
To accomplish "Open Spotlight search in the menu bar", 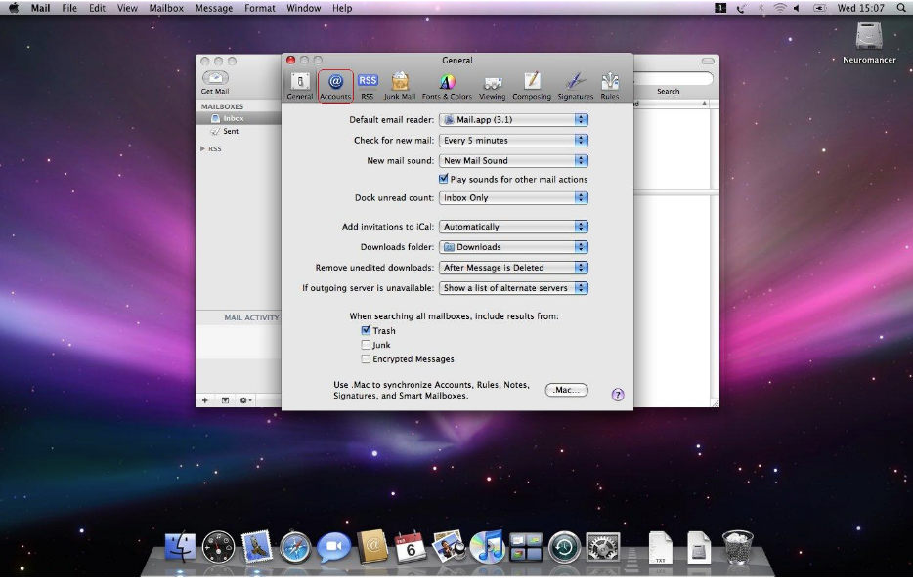I will tap(900, 8).
